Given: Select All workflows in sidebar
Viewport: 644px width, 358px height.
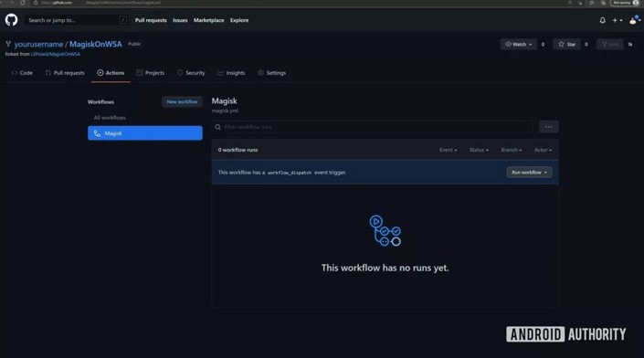Looking at the screenshot, I should click(x=110, y=118).
